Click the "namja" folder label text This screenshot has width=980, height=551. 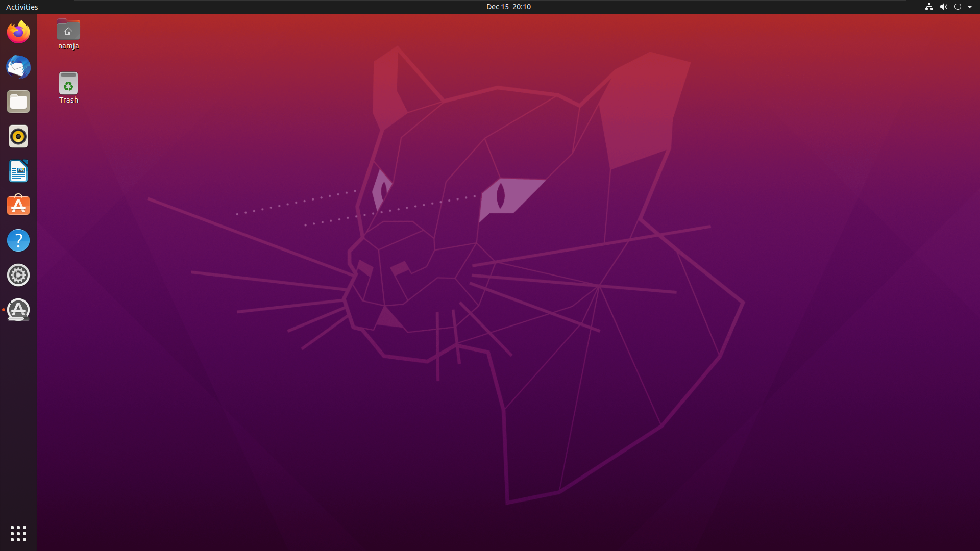coord(68,46)
